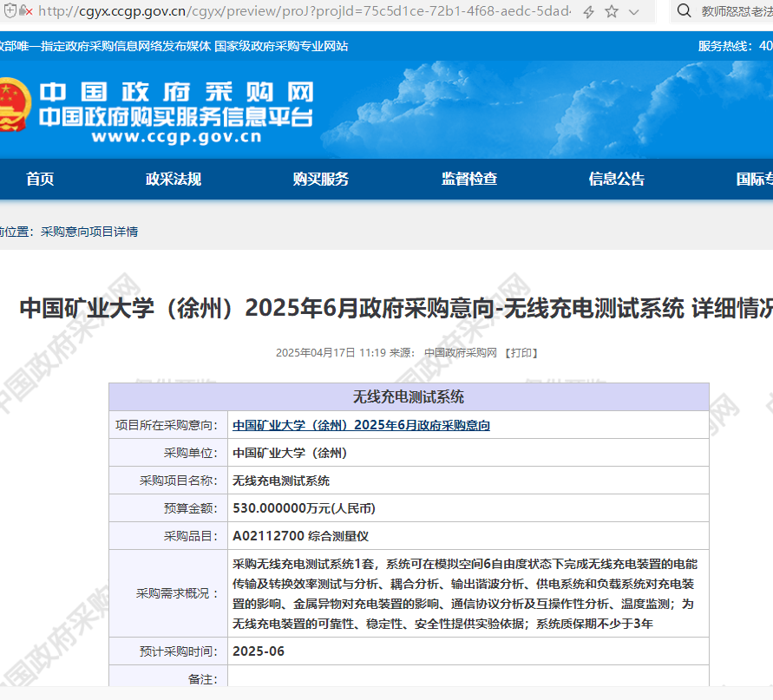Open the 政采法规 navigation tab

[x=173, y=179]
